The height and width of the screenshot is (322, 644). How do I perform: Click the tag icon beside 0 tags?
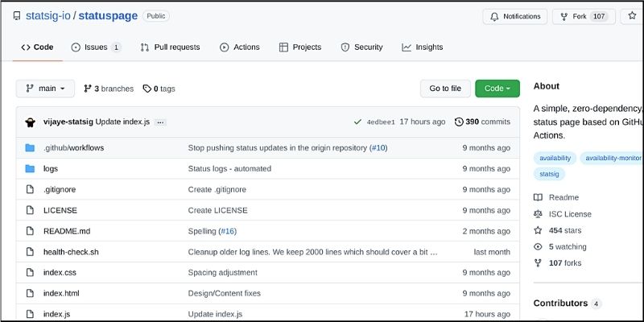tap(147, 89)
